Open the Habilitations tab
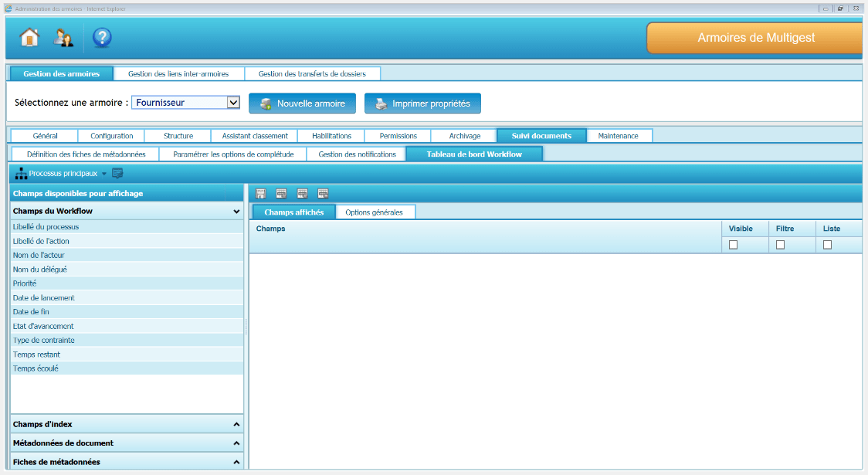Image resolution: width=868 pixels, height=475 pixels. point(331,136)
